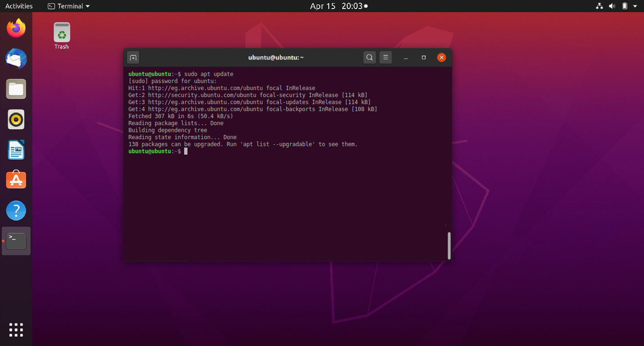Image resolution: width=644 pixels, height=346 pixels.
Task: Launch the Help application
Action: (x=16, y=210)
